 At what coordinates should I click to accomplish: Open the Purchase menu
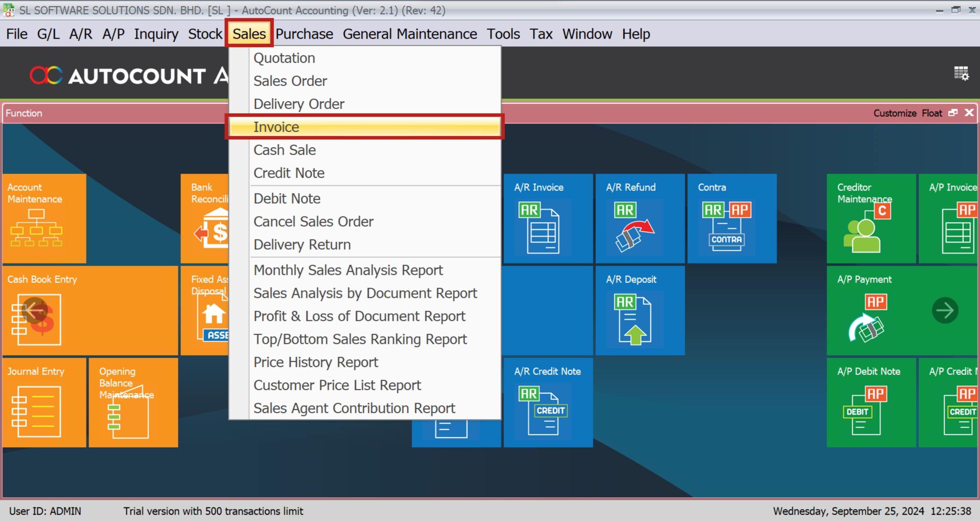pyautogui.click(x=304, y=34)
